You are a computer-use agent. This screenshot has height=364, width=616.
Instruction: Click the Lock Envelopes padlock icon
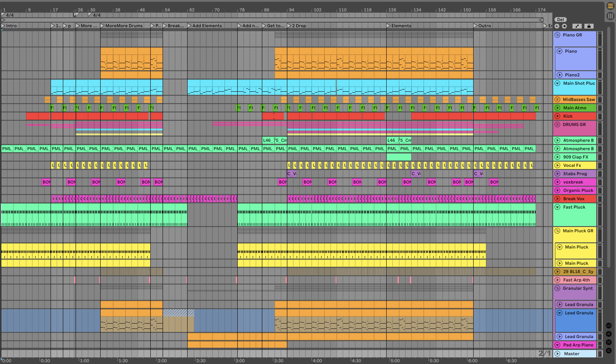pos(589,26)
